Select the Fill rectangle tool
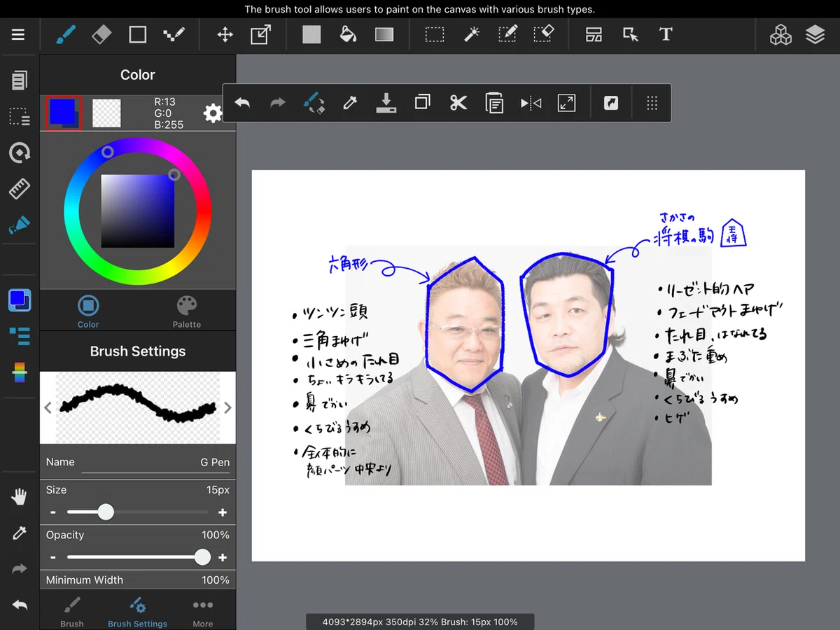This screenshot has width=840, height=630. [311, 34]
